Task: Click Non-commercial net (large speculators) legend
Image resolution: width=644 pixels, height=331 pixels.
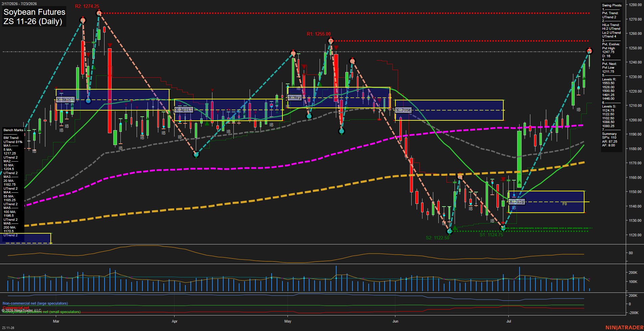Action: (x=35, y=304)
